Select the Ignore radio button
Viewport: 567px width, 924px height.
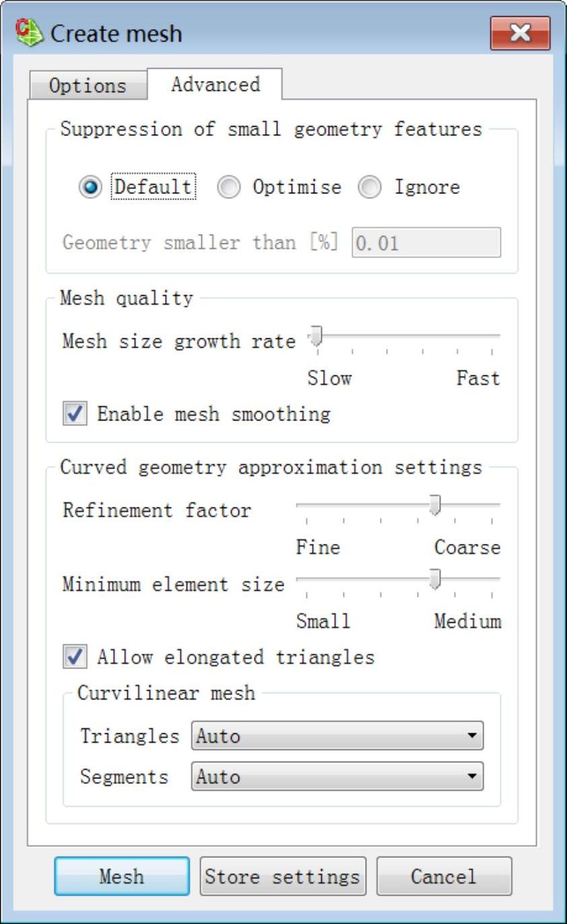[x=370, y=187]
